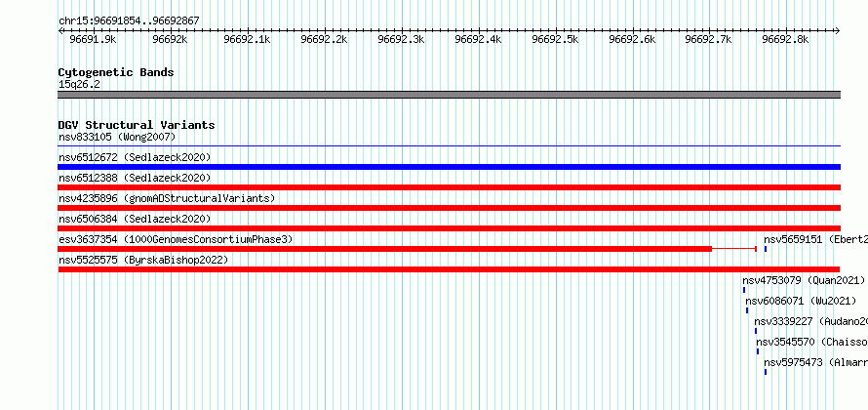The width and height of the screenshot is (868, 410).
Task: Click the 96691.9k ruler position
Action: [x=93, y=39]
